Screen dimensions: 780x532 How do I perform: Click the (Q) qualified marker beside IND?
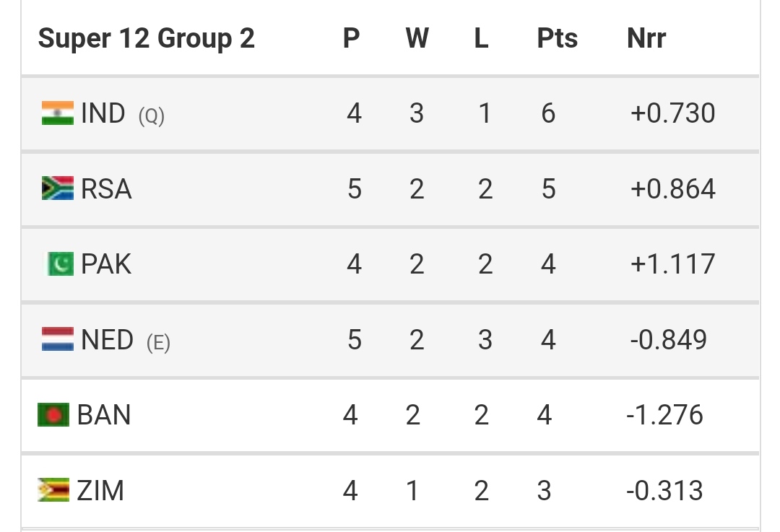(x=152, y=116)
